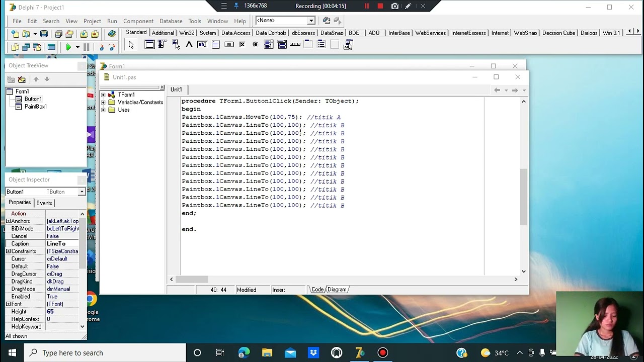The width and height of the screenshot is (644, 362).
Task: Pick the Edit component on the palette
Action: point(202,45)
